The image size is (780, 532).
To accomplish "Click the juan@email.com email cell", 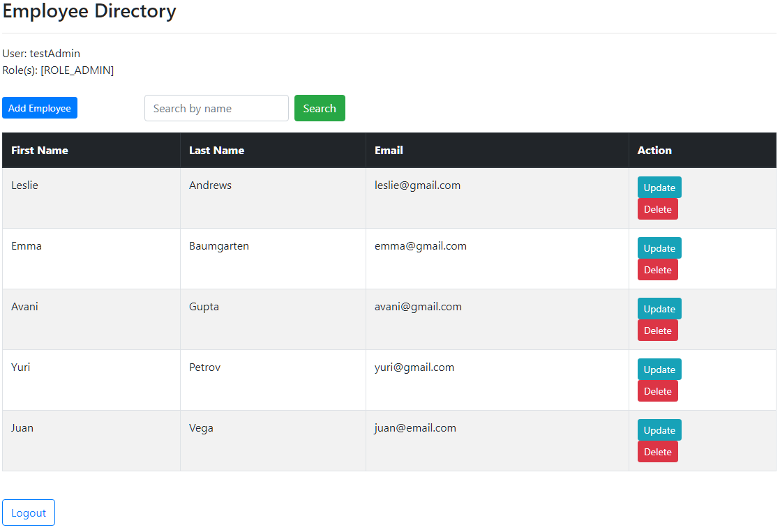I will click(415, 428).
